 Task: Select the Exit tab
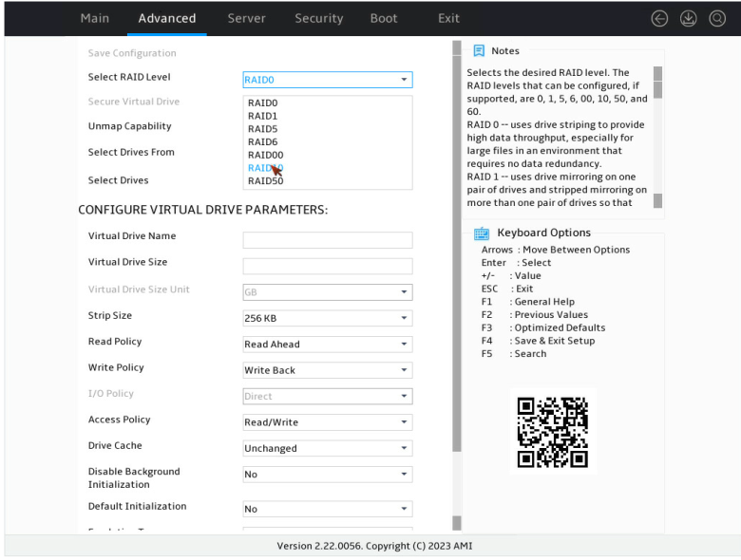[x=448, y=18]
